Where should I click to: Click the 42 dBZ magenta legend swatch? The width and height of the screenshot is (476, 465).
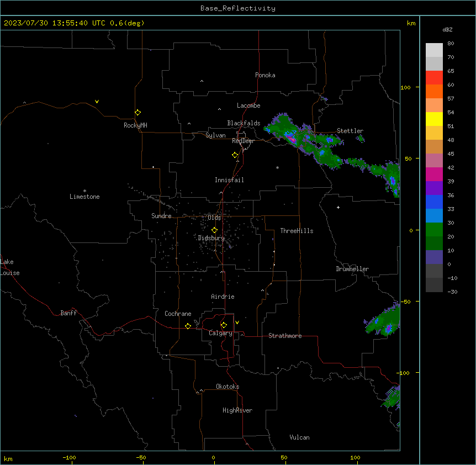[x=434, y=174]
